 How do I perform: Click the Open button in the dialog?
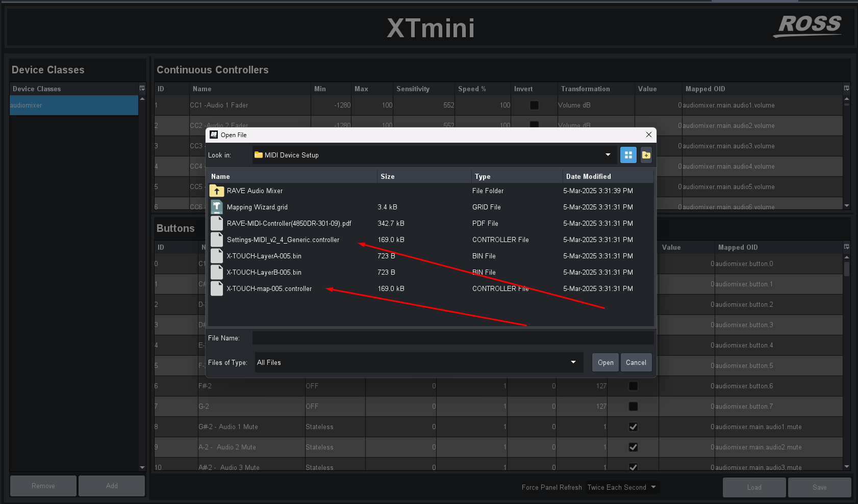(x=605, y=362)
